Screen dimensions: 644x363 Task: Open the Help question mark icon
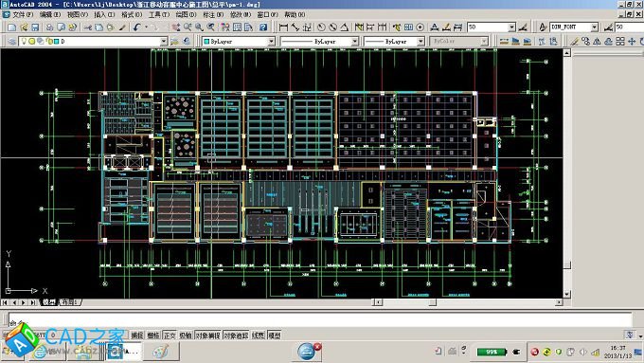click(x=263, y=27)
